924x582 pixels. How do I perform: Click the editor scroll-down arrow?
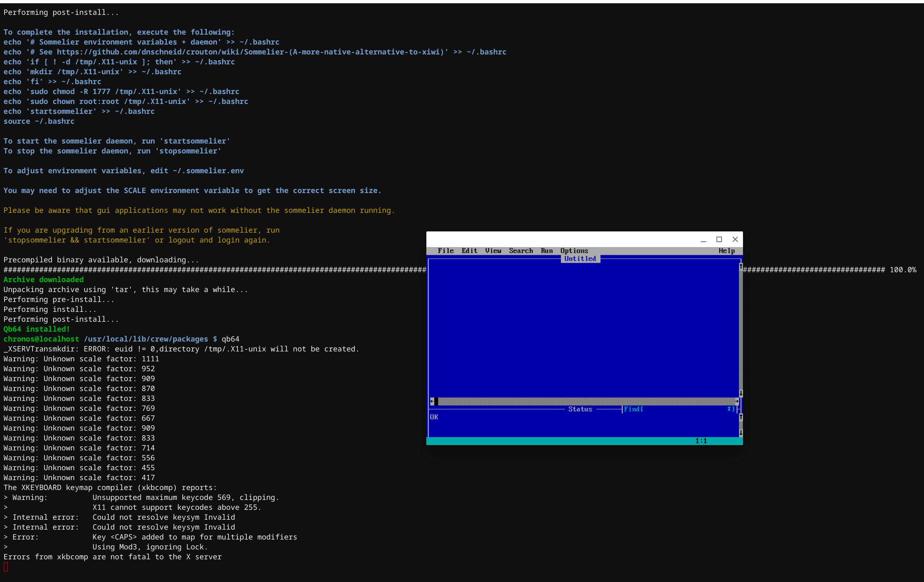coord(741,393)
